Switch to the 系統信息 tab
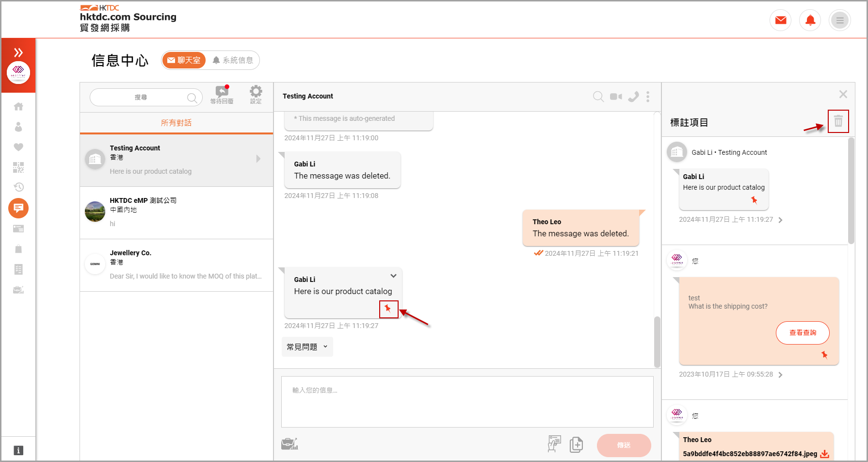Viewport: 868px width, 462px height. [x=233, y=60]
